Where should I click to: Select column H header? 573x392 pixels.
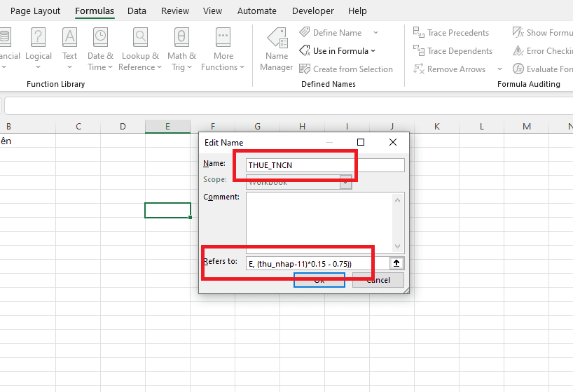pos(302,127)
